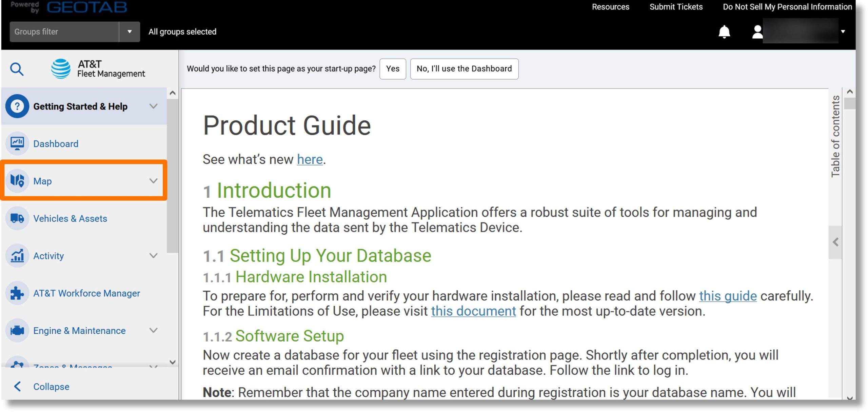
Task: Click the Map icon in sidebar
Action: [17, 180]
